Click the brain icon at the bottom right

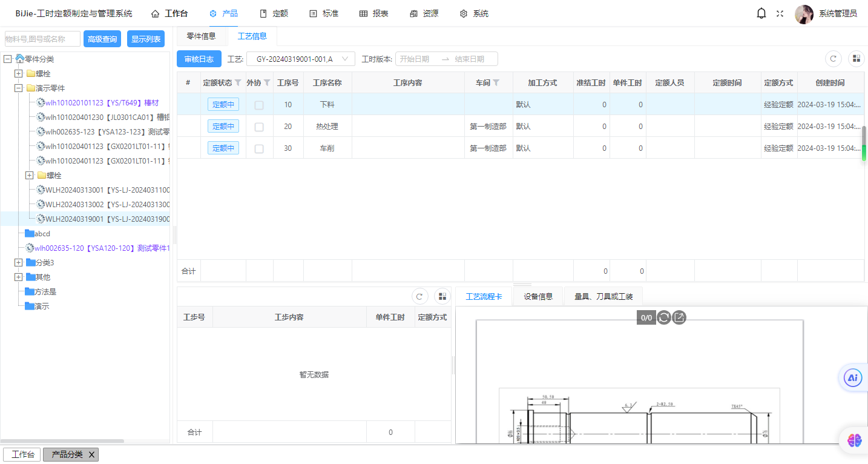[855, 441]
